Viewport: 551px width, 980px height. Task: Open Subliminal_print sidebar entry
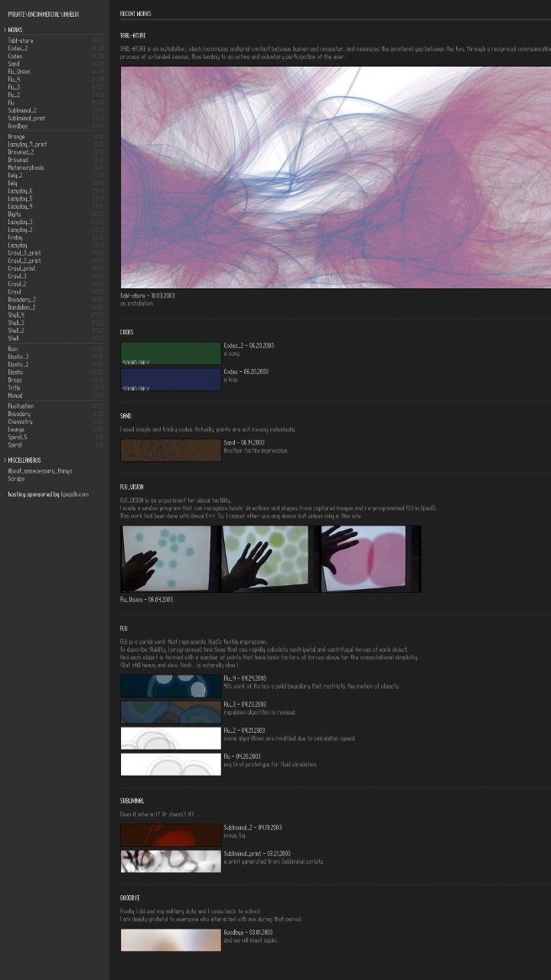27,119
